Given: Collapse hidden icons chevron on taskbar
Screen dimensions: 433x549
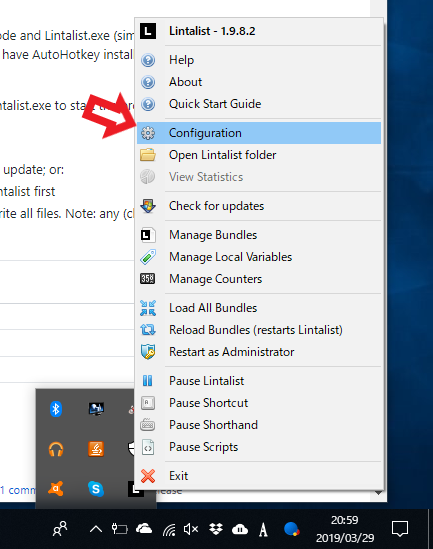Looking at the screenshot, I should (96, 529).
